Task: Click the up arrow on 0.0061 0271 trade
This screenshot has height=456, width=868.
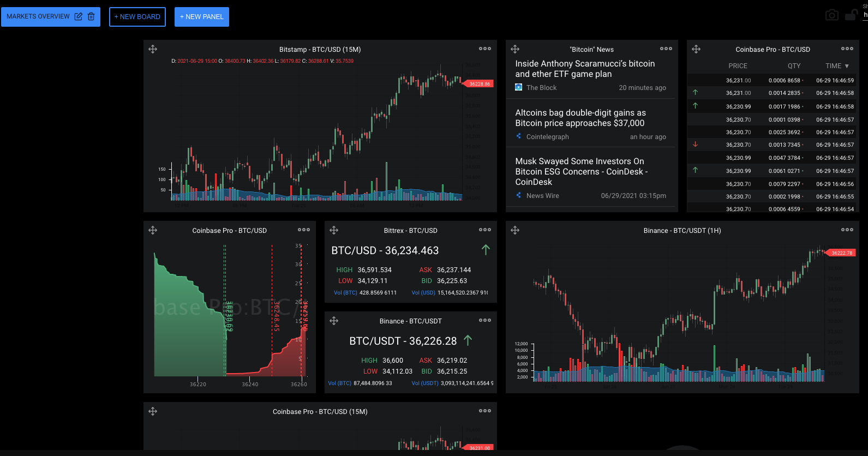Action: pyautogui.click(x=695, y=170)
